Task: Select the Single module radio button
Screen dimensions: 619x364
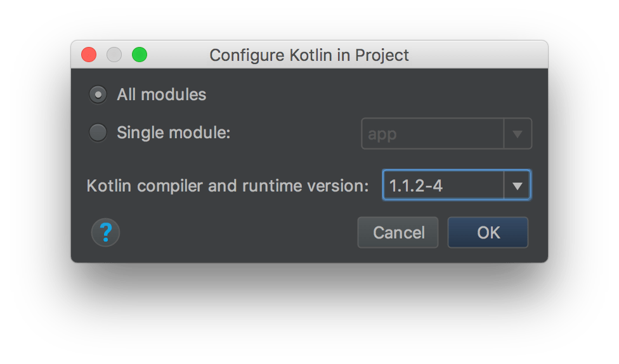Action: pos(98,133)
